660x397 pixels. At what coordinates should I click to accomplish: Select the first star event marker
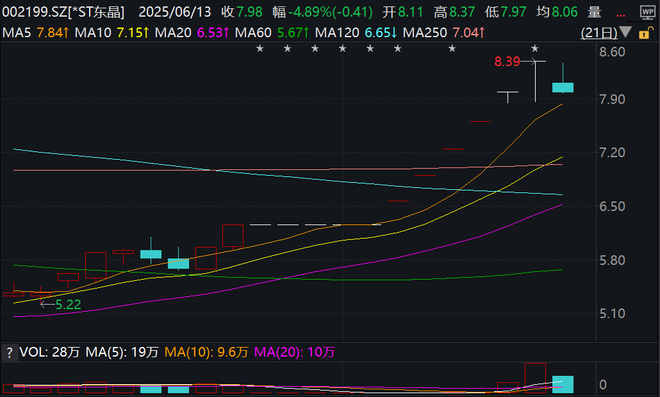tap(260, 49)
